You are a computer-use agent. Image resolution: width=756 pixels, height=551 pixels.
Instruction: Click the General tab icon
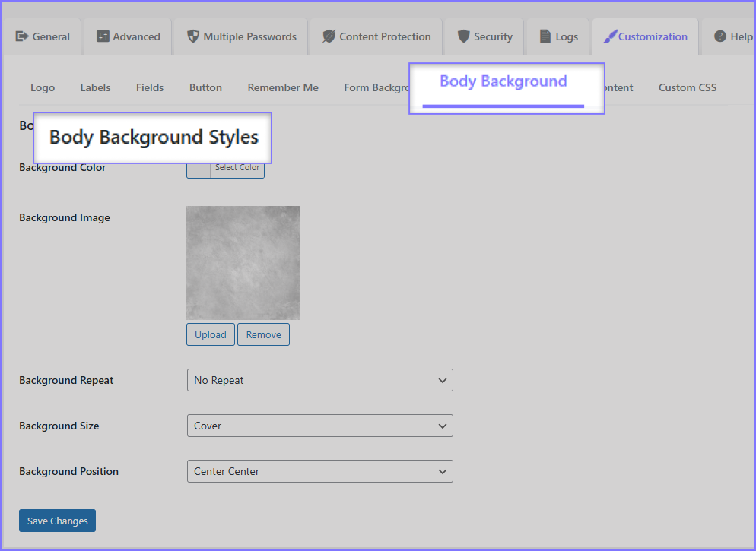coord(22,36)
